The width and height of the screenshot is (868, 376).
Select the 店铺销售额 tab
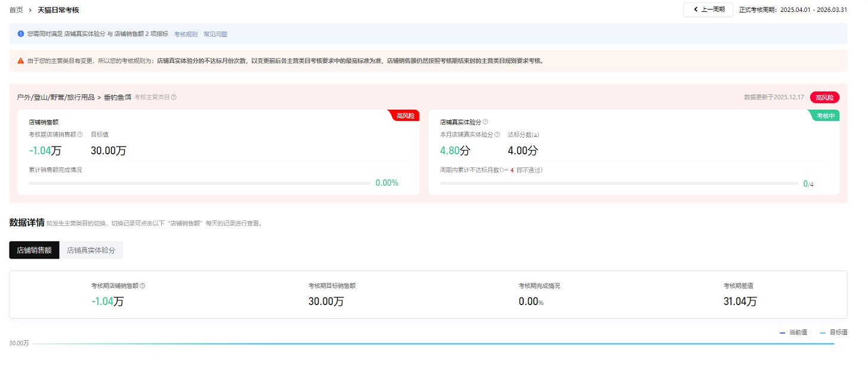pos(34,250)
